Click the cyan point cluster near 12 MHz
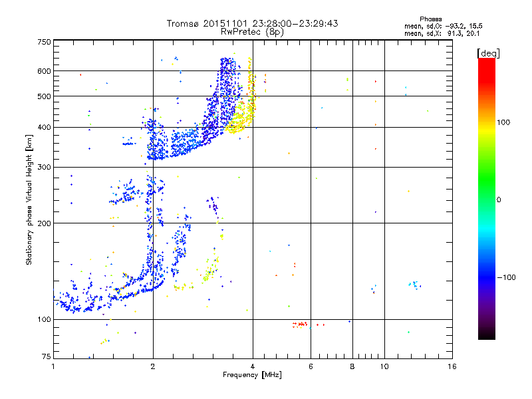 click(414, 285)
